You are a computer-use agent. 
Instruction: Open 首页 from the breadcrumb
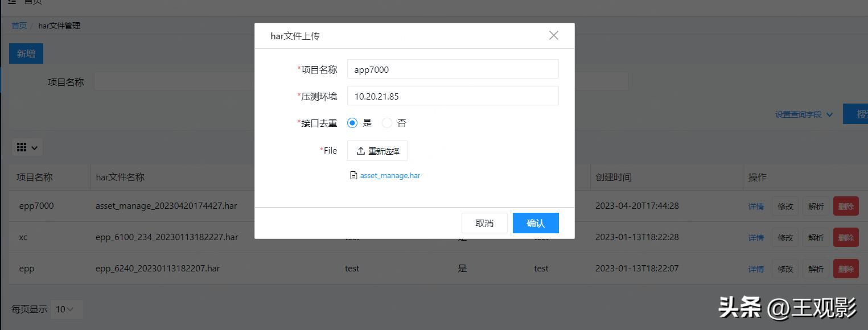[x=18, y=26]
